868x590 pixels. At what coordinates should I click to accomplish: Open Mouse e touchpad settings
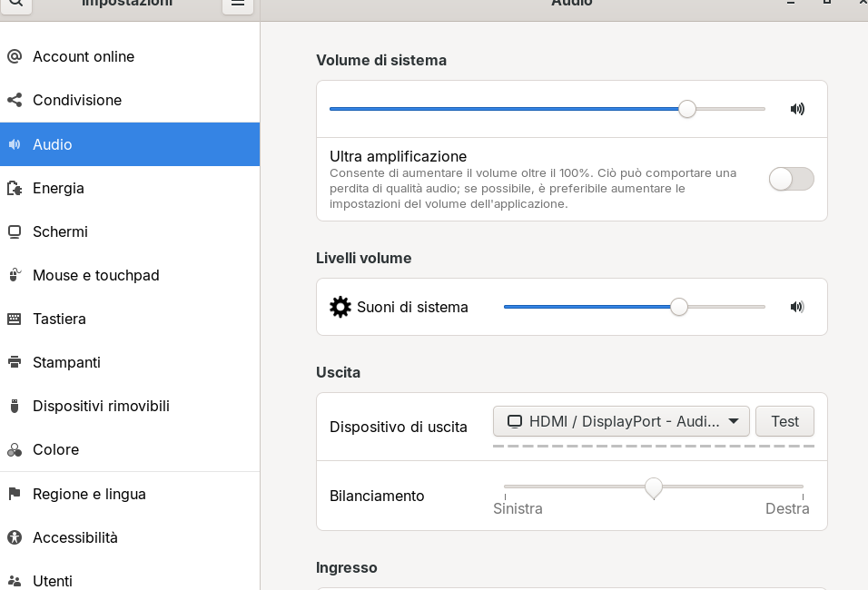pos(130,275)
